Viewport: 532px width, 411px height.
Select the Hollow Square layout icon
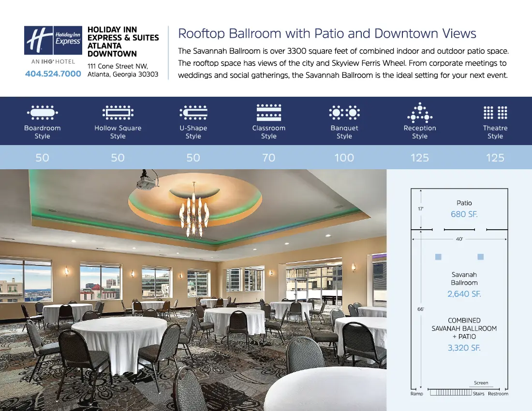(118, 113)
